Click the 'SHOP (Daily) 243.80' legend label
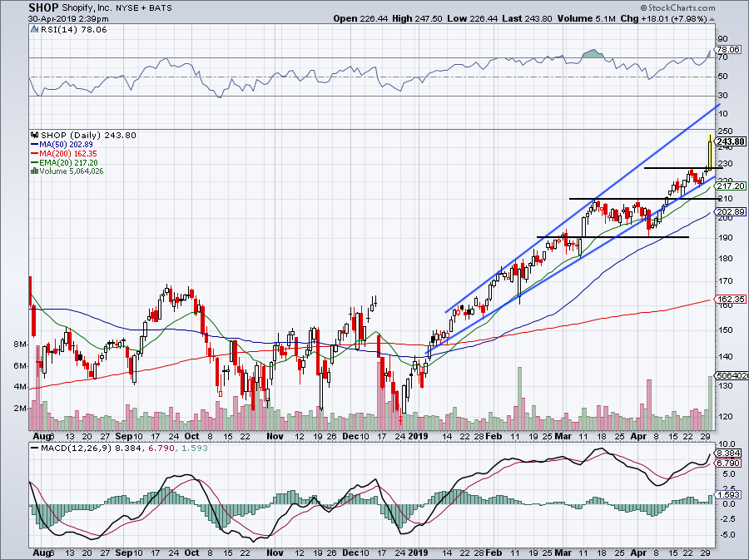 [x=88, y=135]
